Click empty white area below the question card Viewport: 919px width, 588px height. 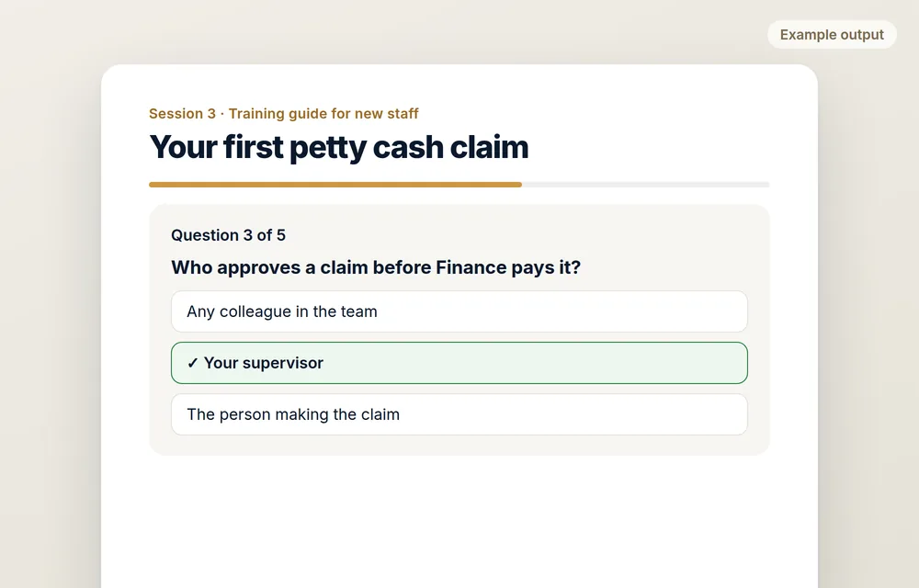click(459, 521)
